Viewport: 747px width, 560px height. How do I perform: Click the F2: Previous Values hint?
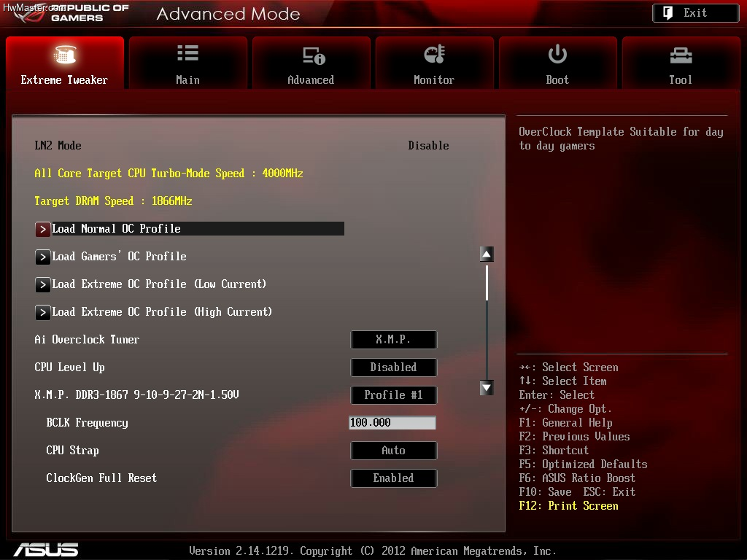[x=575, y=437]
